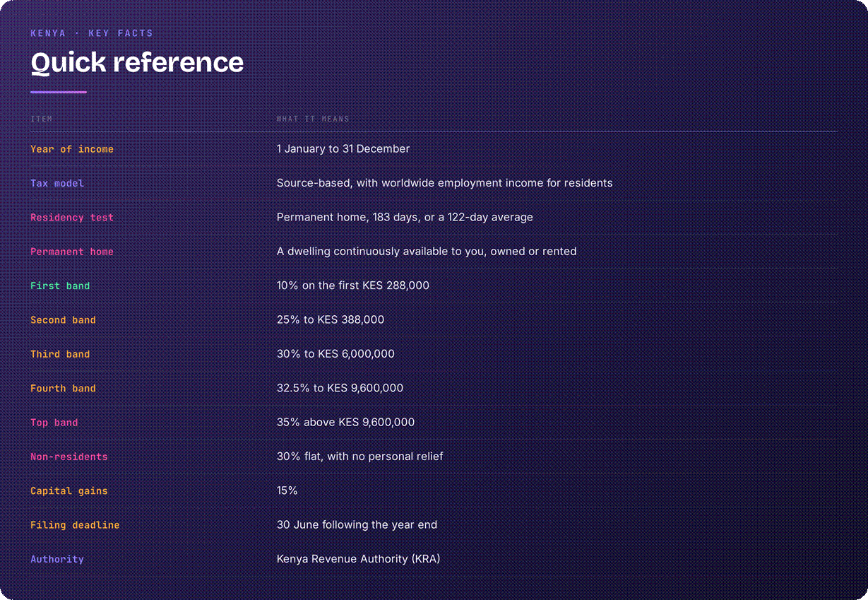Select the Top band label
868x600 pixels.
[x=54, y=423]
